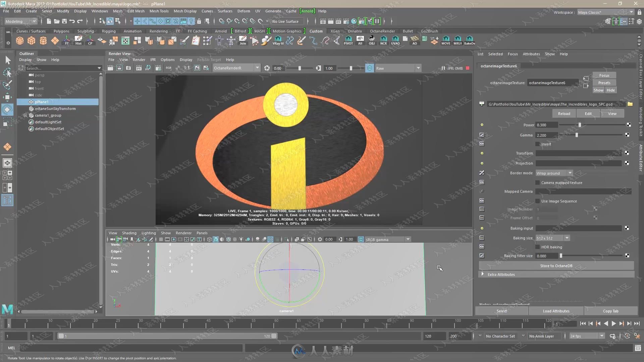Click the PIVOT shelf icon
This screenshot has height=362, width=644.
coord(348,41)
